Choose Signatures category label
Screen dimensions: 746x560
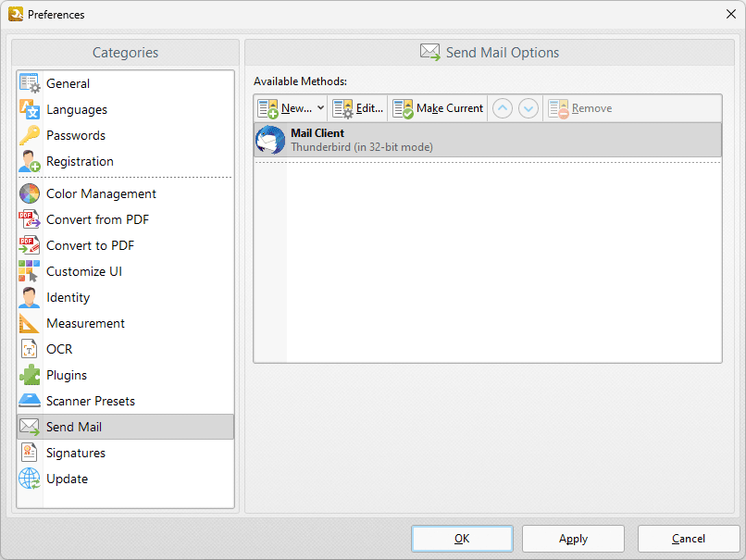[76, 453]
